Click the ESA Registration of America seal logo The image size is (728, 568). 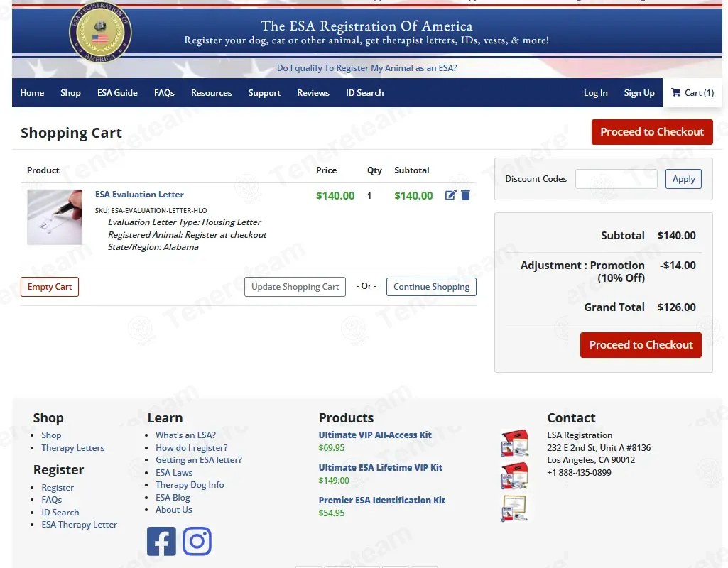100,31
